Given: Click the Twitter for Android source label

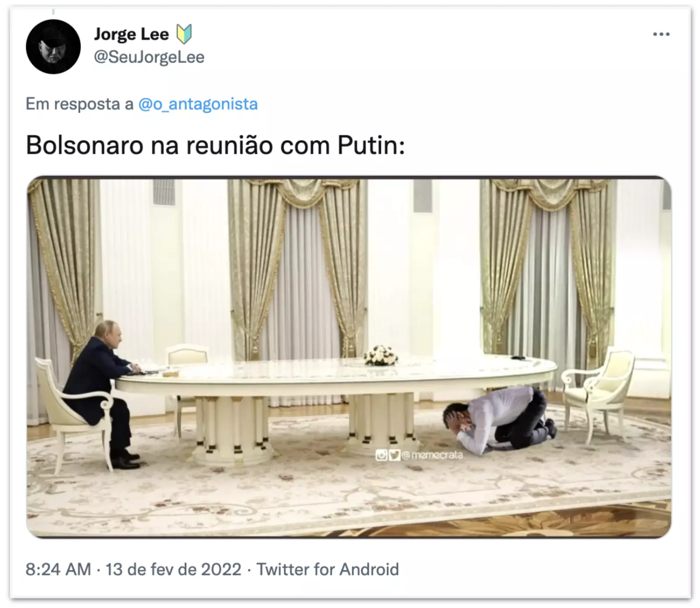Looking at the screenshot, I should pyautogui.click(x=328, y=570).
